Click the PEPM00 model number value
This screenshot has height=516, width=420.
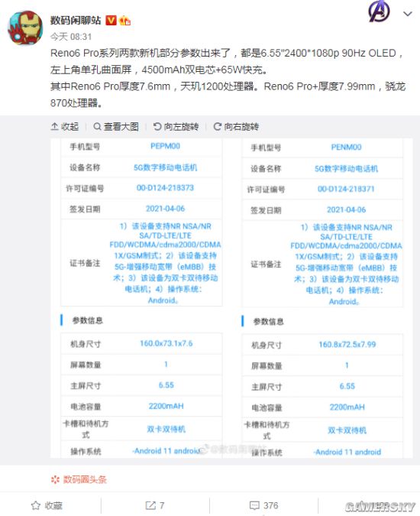[x=165, y=146]
